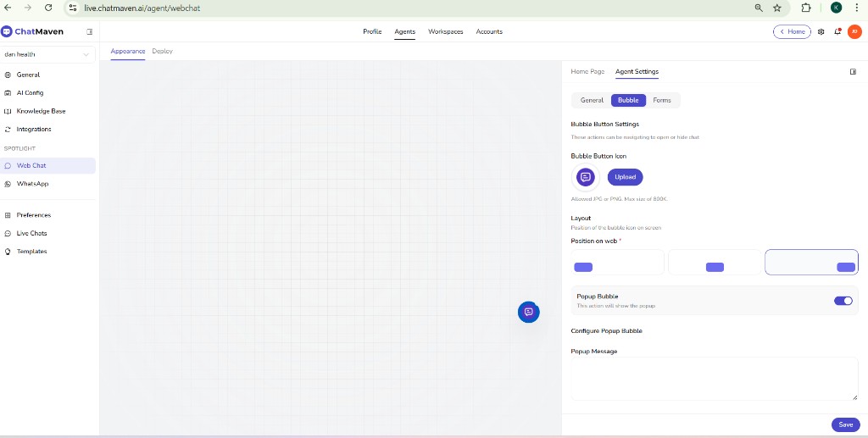The width and height of the screenshot is (868, 438).
Task: Toggle the Popup Bubble switch off
Action: pos(843,300)
